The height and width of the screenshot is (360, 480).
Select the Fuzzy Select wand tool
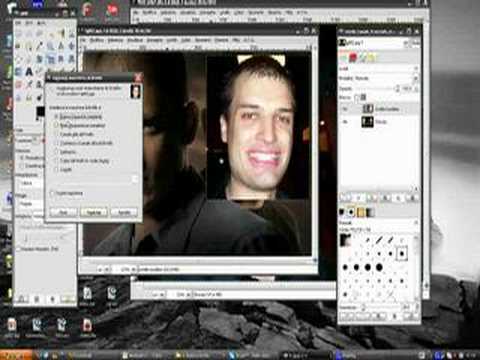pyautogui.click(x=50, y=35)
